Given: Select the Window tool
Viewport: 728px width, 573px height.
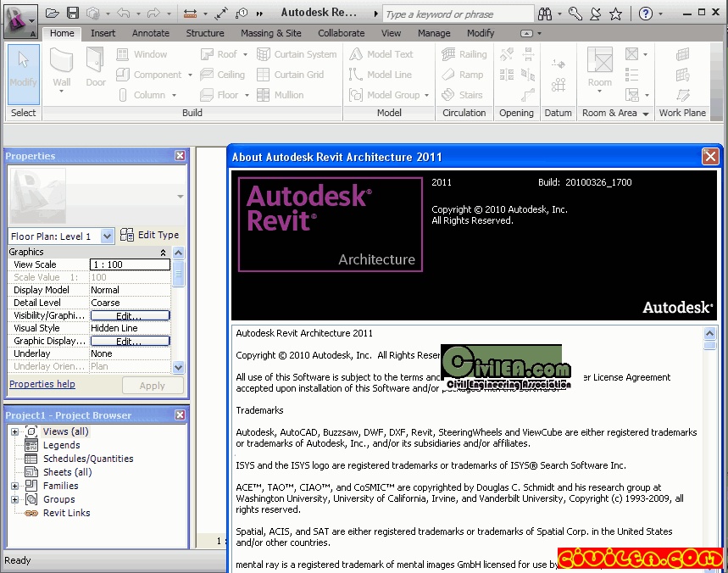Looking at the screenshot, I should click(142, 54).
